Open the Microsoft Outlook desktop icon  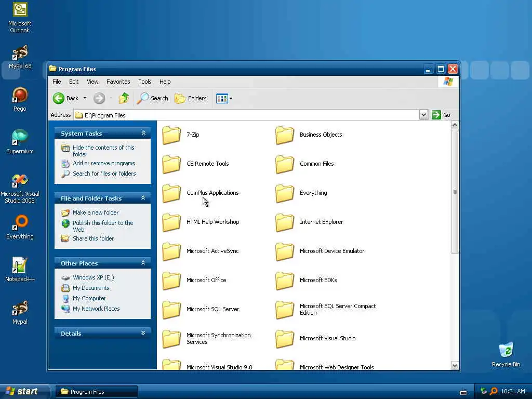click(x=20, y=18)
